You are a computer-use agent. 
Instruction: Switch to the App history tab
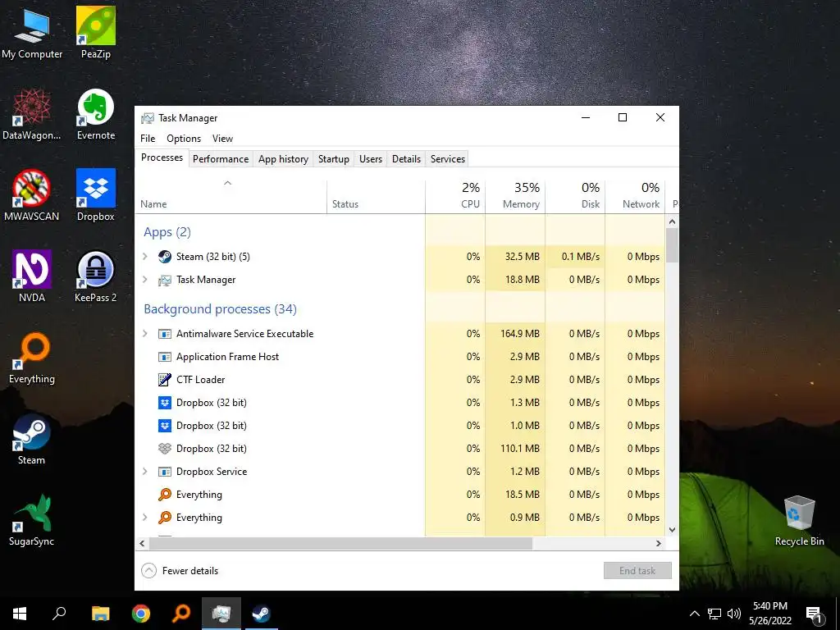pyautogui.click(x=283, y=159)
